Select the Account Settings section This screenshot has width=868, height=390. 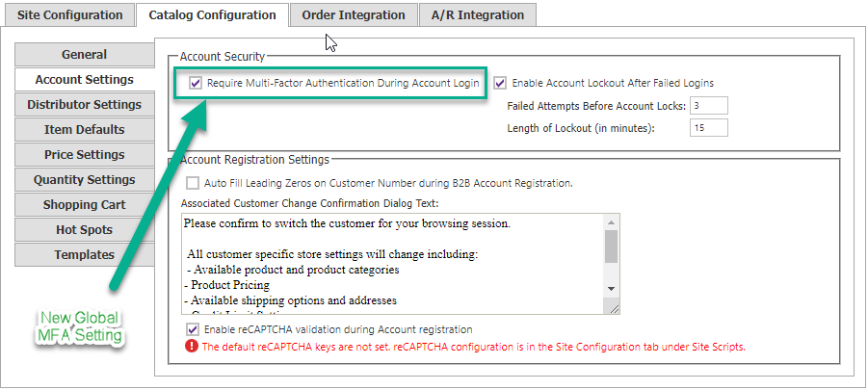[x=84, y=80]
